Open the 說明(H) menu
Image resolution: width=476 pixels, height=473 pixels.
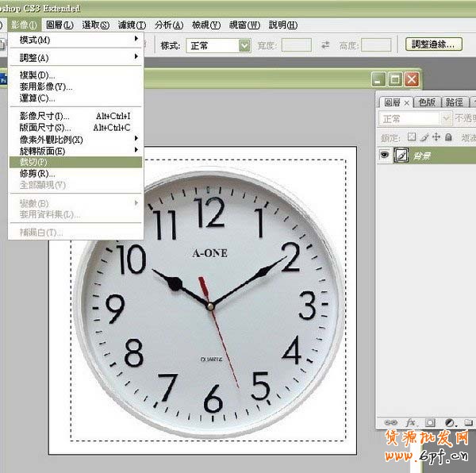tap(283, 25)
